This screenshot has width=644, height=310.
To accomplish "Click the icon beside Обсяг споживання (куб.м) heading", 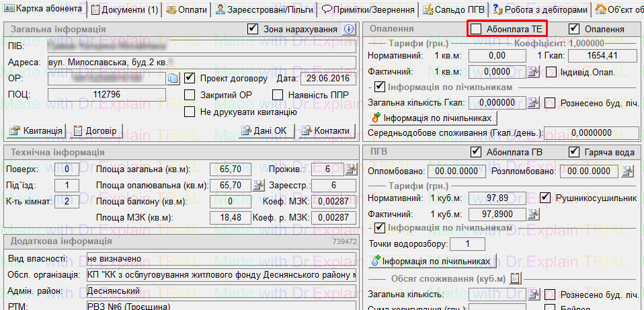I will pos(516,278).
